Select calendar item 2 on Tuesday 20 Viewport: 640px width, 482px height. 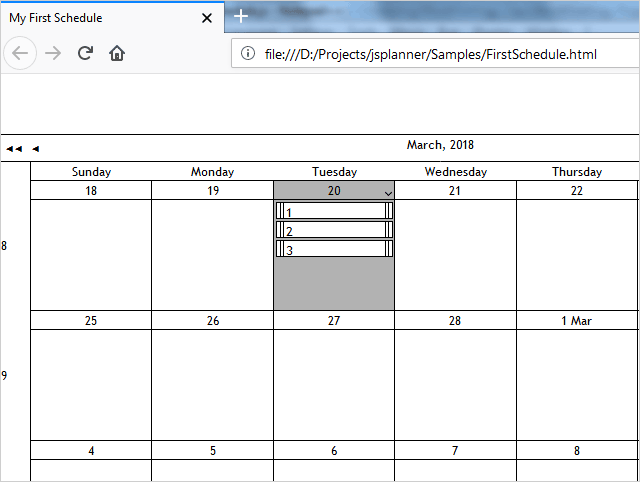pos(334,230)
